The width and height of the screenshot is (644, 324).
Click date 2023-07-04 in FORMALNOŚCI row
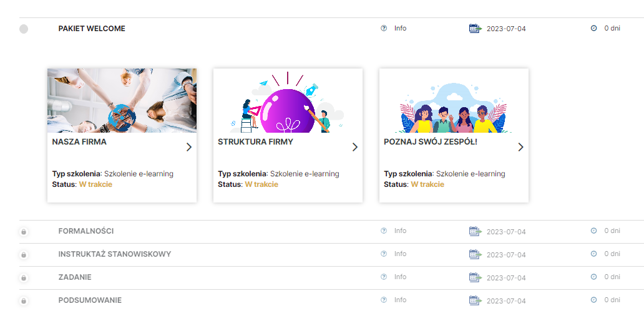[506, 232]
